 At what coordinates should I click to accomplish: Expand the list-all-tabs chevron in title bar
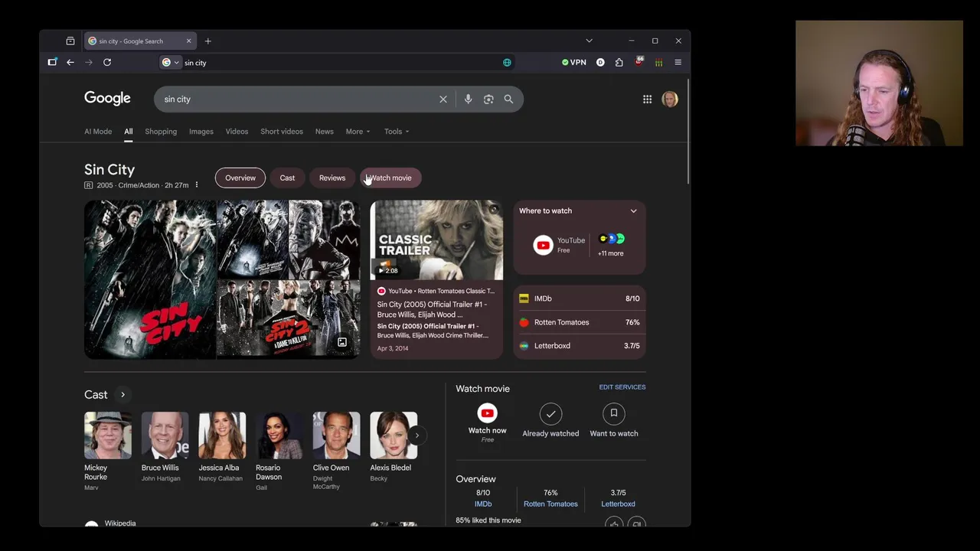click(x=589, y=41)
